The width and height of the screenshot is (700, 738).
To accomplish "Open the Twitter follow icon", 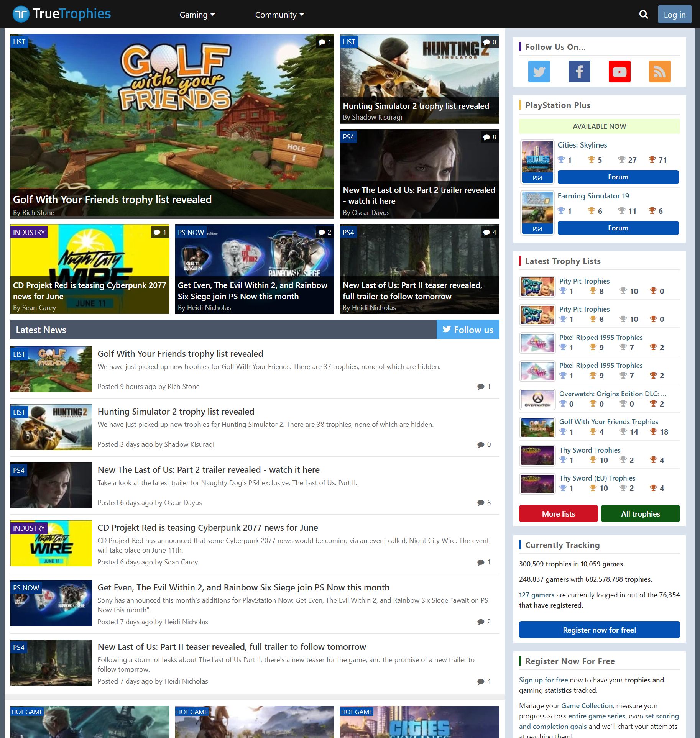I will point(539,71).
